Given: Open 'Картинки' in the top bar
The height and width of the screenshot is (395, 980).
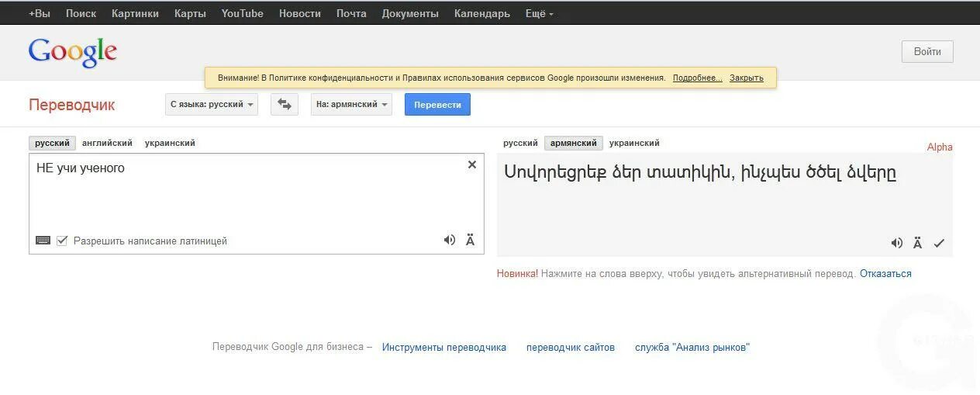Looking at the screenshot, I should point(135,13).
